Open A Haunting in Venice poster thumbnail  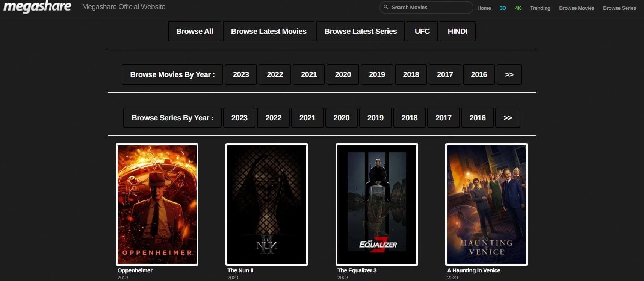pyautogui.click(x=487, y=204)
